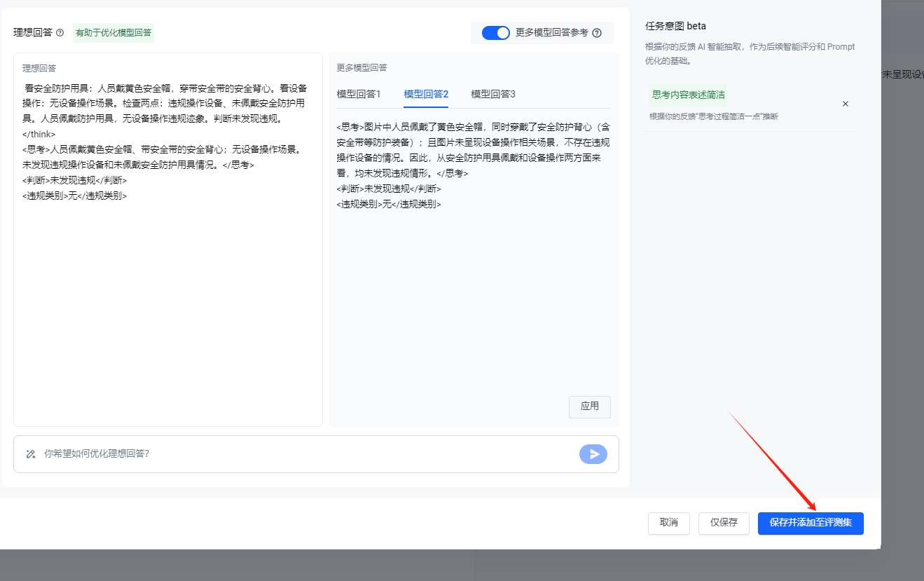Click the help icon beside 理想回答
Screen dimensions: 924x581
tap(60, 33)
